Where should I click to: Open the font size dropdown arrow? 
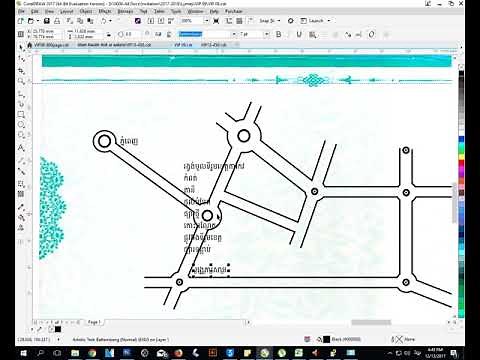267,34
